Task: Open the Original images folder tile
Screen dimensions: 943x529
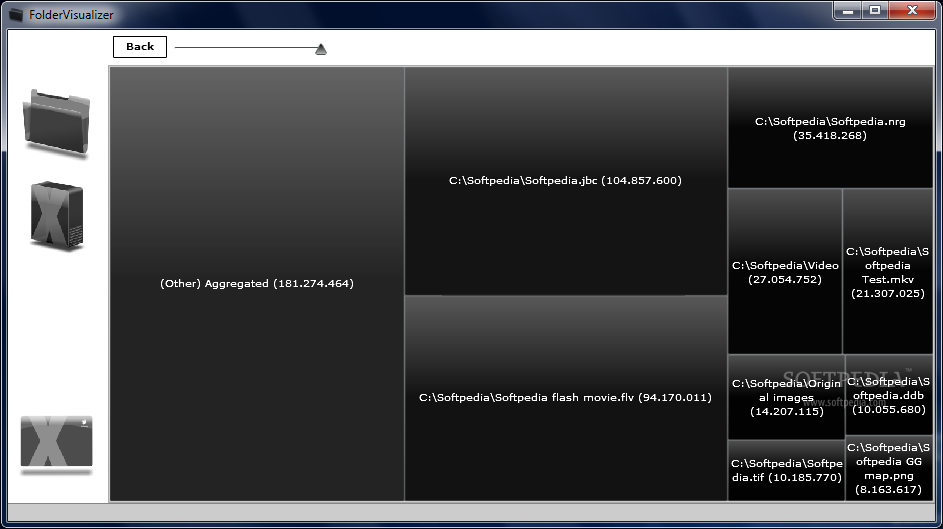Action: click(x=787, y=397)
